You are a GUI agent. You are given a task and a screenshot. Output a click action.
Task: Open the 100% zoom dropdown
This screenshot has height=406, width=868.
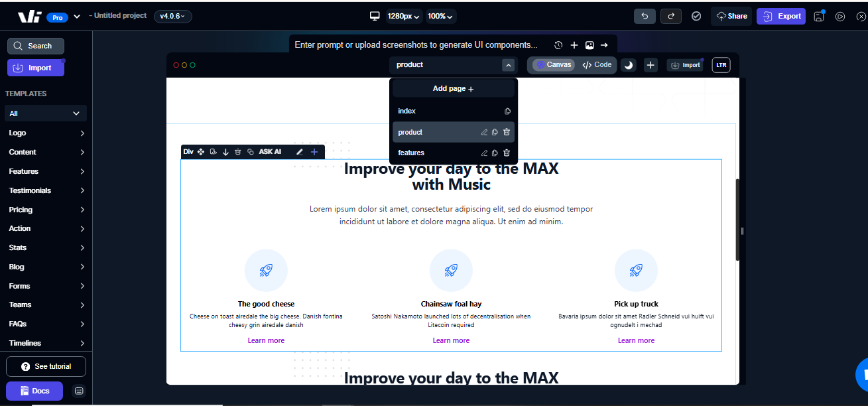coord(440,16)
